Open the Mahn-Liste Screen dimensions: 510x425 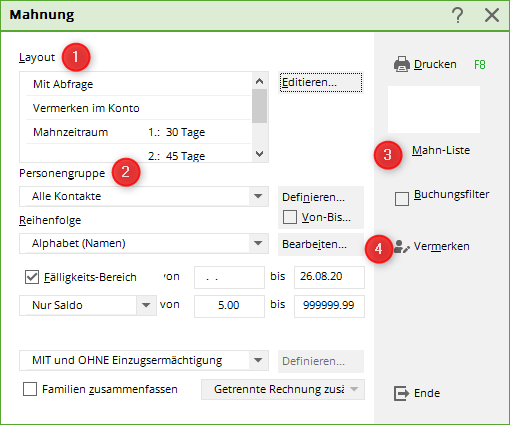(441, 150)
